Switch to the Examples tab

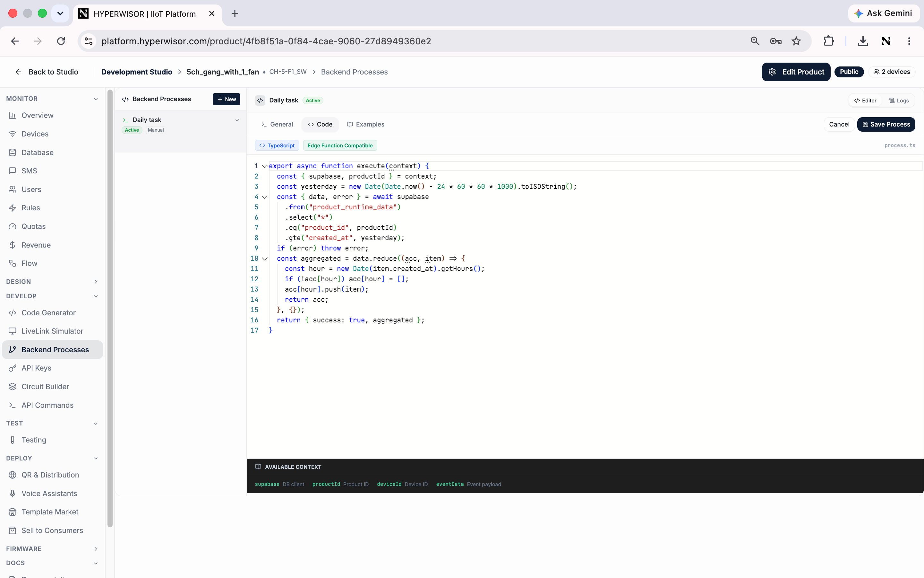coord(365,124)
